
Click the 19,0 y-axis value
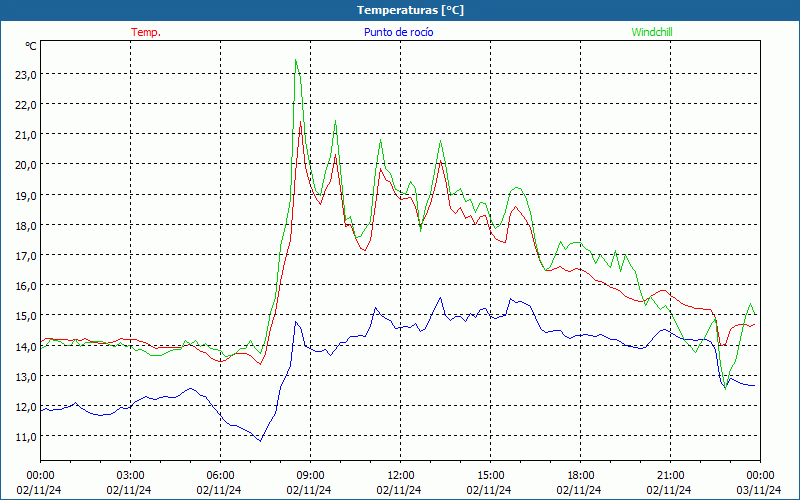tap(24, 195)
